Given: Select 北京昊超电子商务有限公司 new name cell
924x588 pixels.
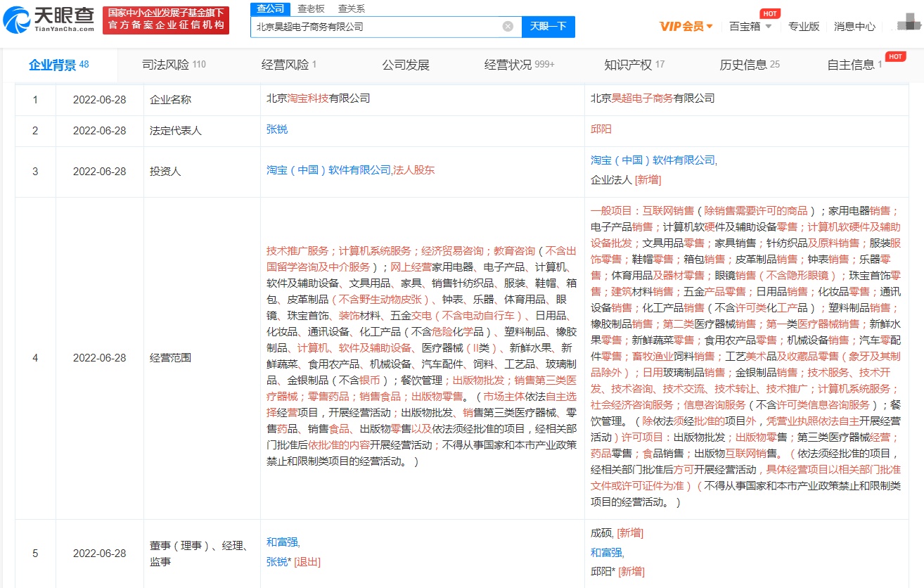Looking at the screenshot, I should [653, 98].
